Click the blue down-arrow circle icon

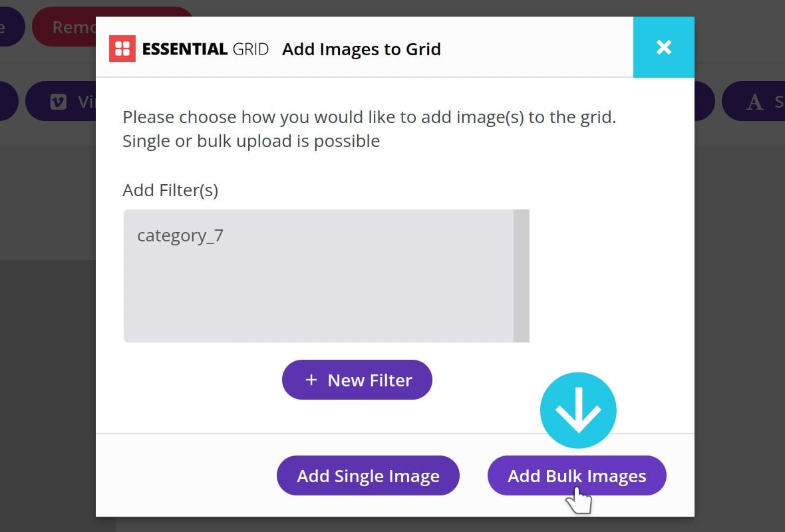(578, 410)
